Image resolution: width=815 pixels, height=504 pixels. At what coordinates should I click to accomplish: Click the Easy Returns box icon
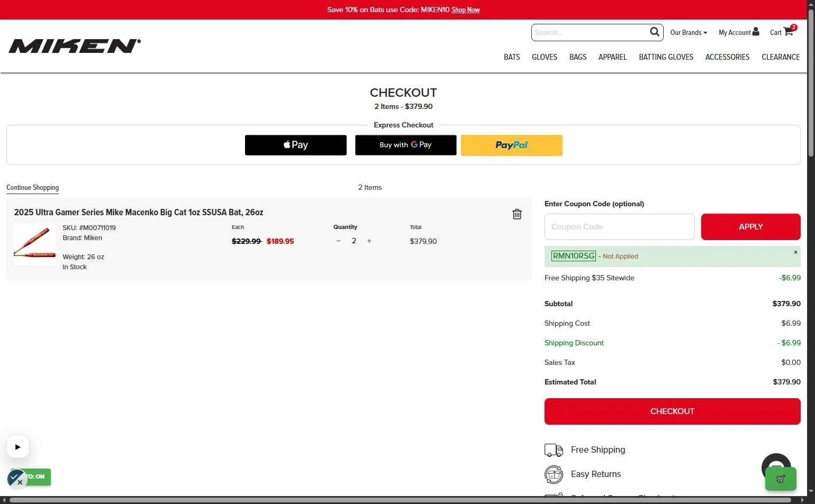click(554, 474)
